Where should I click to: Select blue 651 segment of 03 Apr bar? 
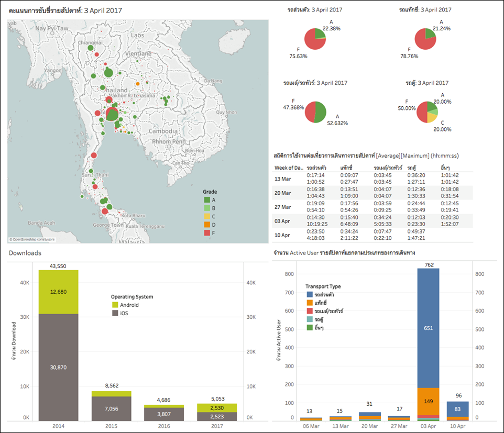pos(435,328)
